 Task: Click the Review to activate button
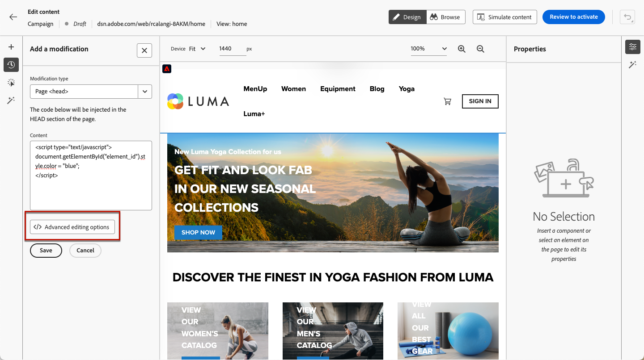[574, 17]
